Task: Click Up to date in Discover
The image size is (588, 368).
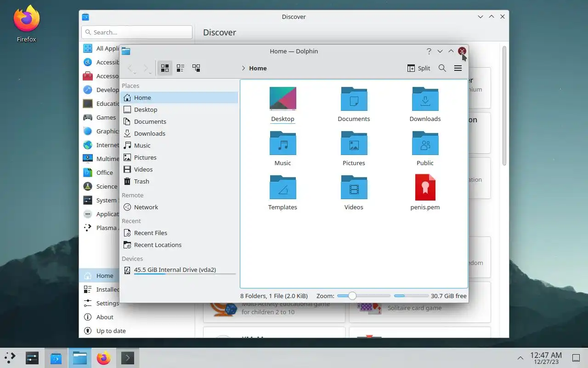Action: (137, 331)
